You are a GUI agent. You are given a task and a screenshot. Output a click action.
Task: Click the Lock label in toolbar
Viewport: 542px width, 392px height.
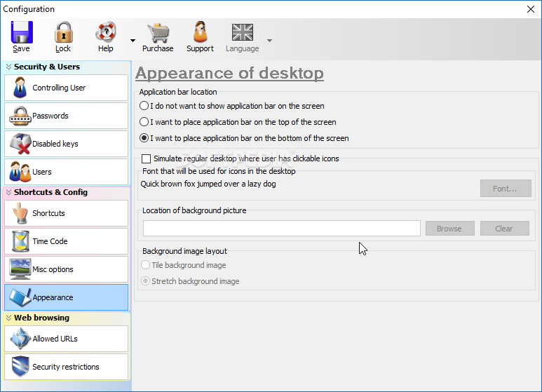tap(63, 49)
